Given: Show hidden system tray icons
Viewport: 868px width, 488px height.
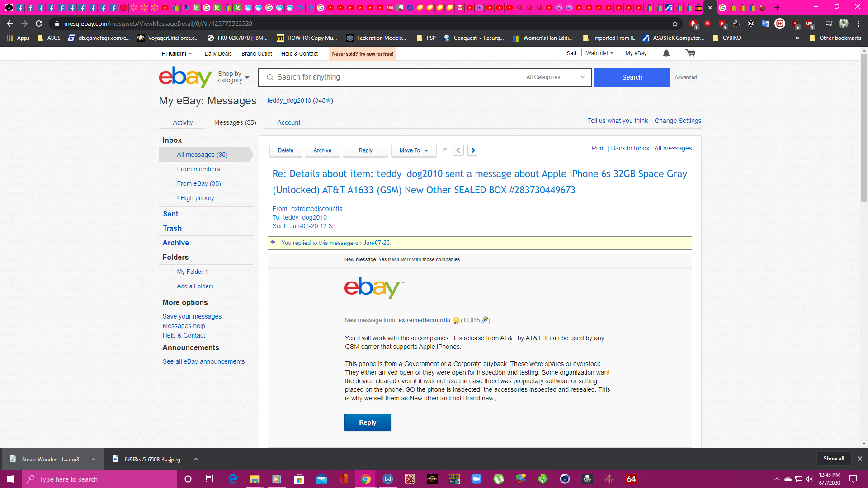Looking at the screenshot, I should pyautogui.click(x=777, y=479).
